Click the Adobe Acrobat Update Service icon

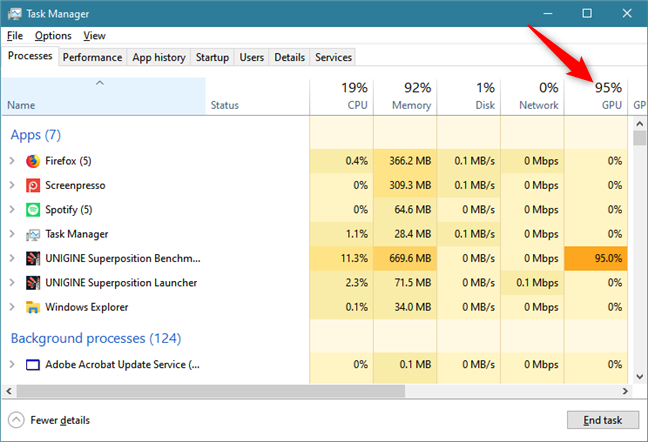(x=33, y=365)
